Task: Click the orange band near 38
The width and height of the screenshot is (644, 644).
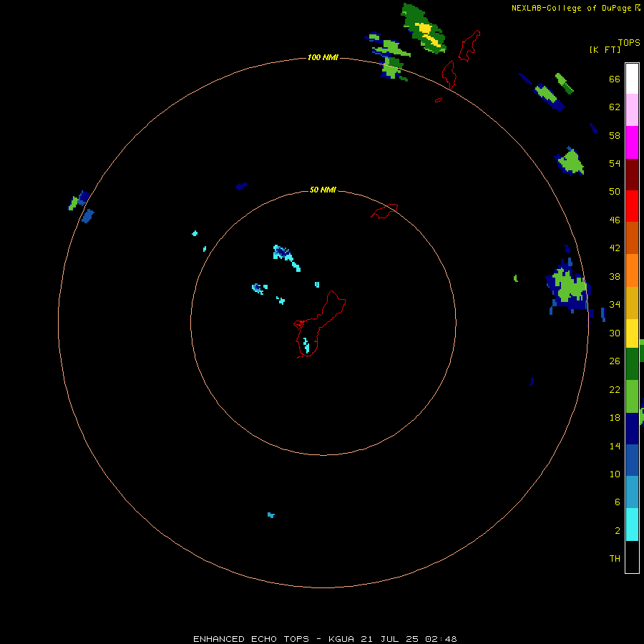Action: pos(632,270)
